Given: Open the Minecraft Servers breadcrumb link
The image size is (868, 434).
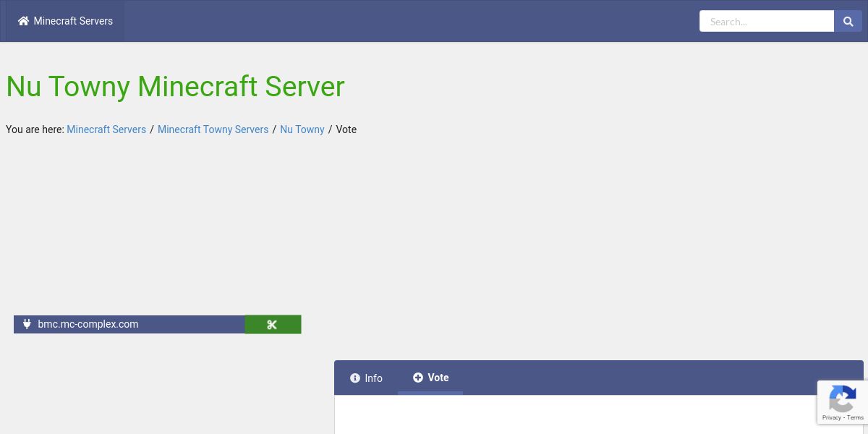Looking at the screenshot, I should 106,129.
